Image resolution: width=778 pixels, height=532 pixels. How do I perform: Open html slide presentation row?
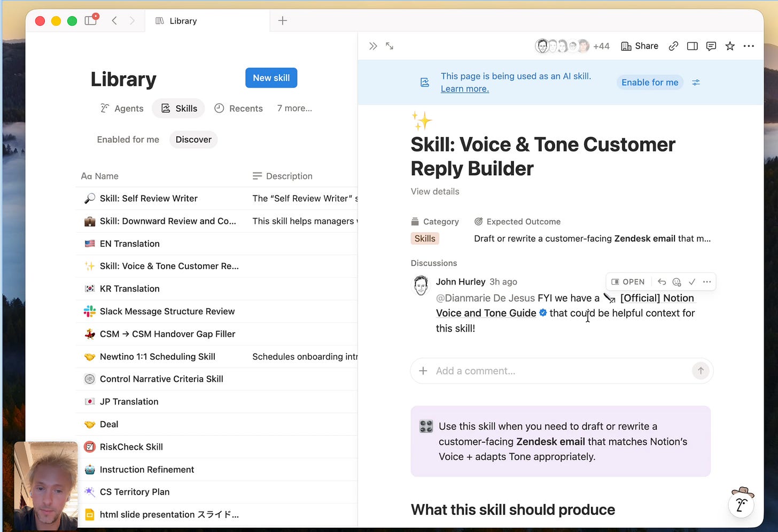[x=169, y=514]
